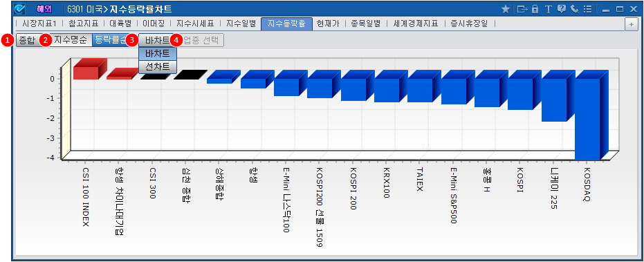Click the app logo icon at the top left

(19, 8)
